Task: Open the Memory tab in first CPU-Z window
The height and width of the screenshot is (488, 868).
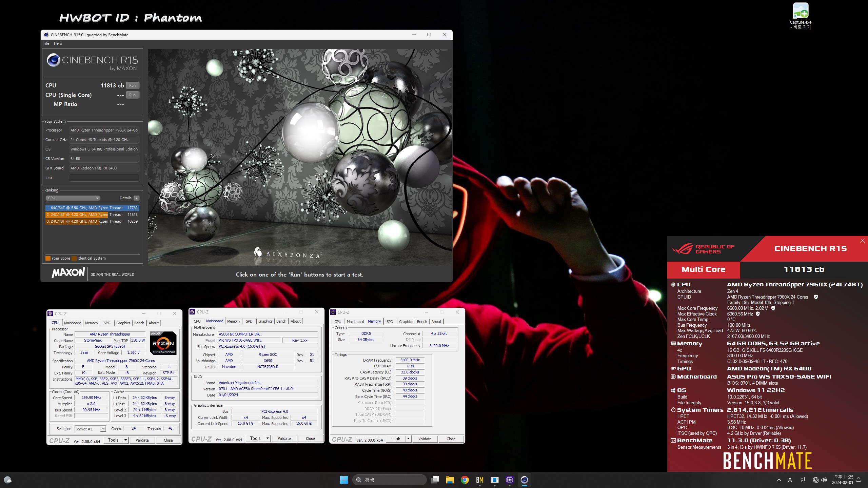Action: tap(92, 323)
